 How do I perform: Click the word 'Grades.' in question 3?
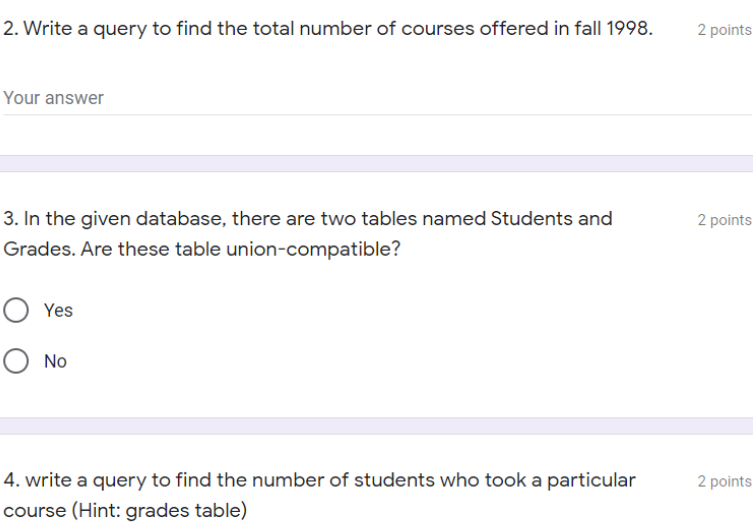click(39, 250)
